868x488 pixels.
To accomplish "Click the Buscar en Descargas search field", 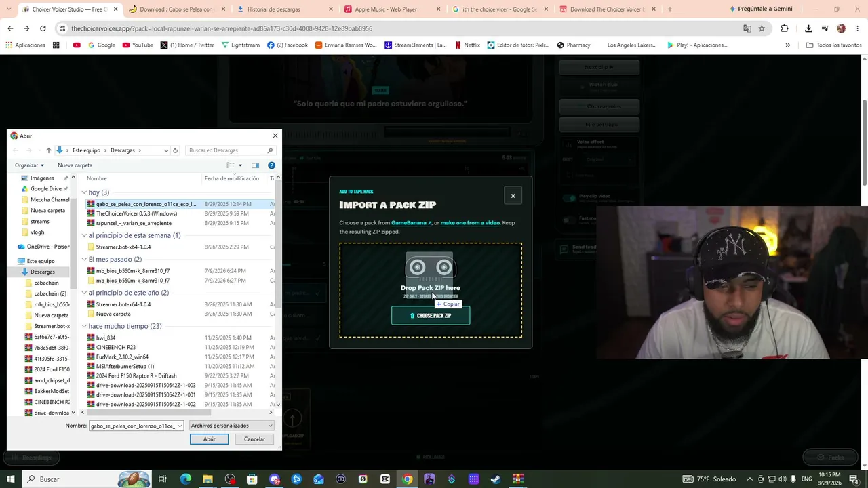I will (231, 150).
